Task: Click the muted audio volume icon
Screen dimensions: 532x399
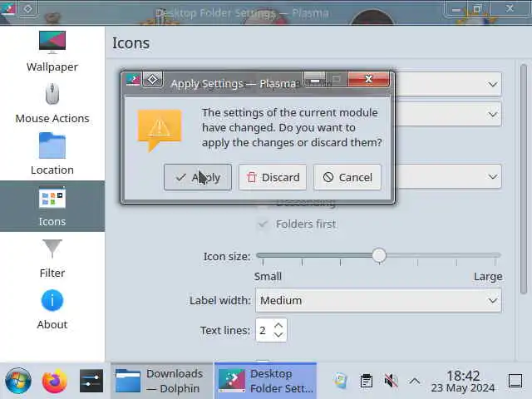Action: click(391, 381)
